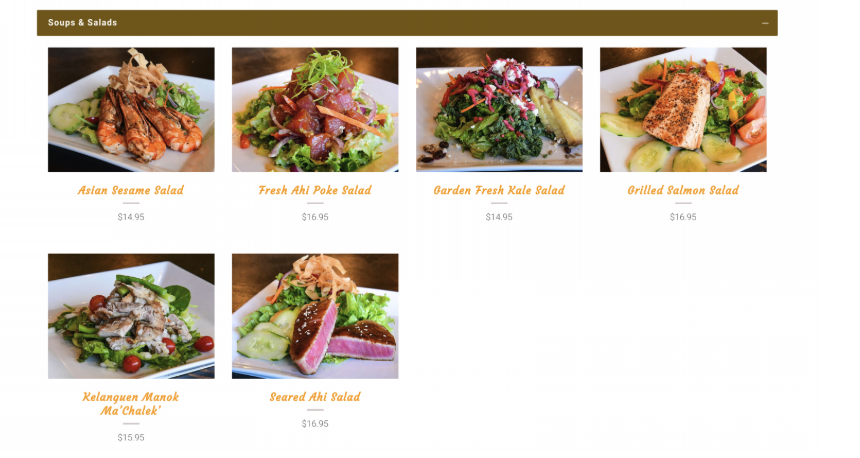860x458 pixels.
Task: Open the Grilled Salmon Salad photo
Action: [x=683, y=110]
